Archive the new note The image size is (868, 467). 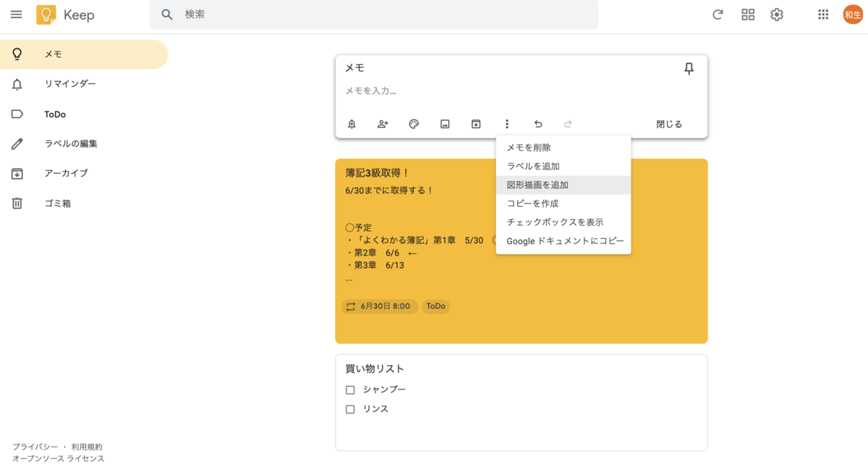pyautogui.click(x=476, y=124)
